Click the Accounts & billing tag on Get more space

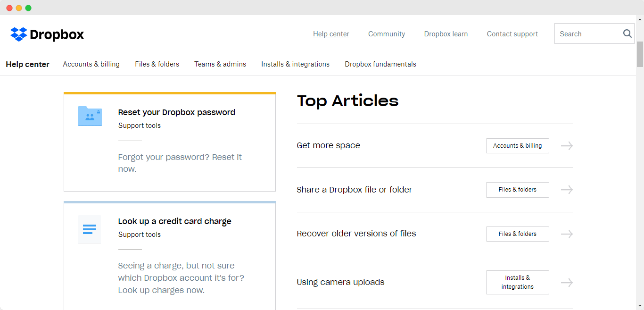[x=517, y=146]
